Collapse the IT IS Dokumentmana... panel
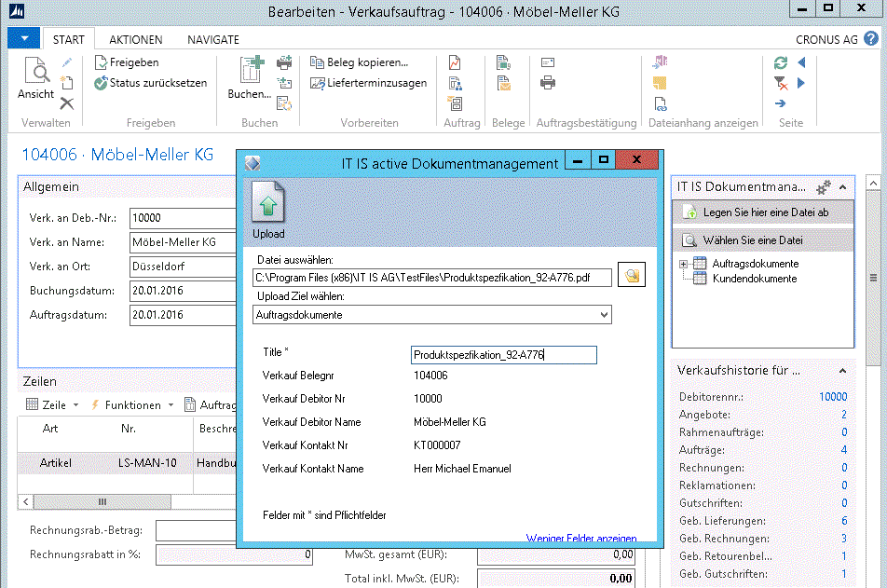This screenshot has height=588, width=887. tap(843, 186)
